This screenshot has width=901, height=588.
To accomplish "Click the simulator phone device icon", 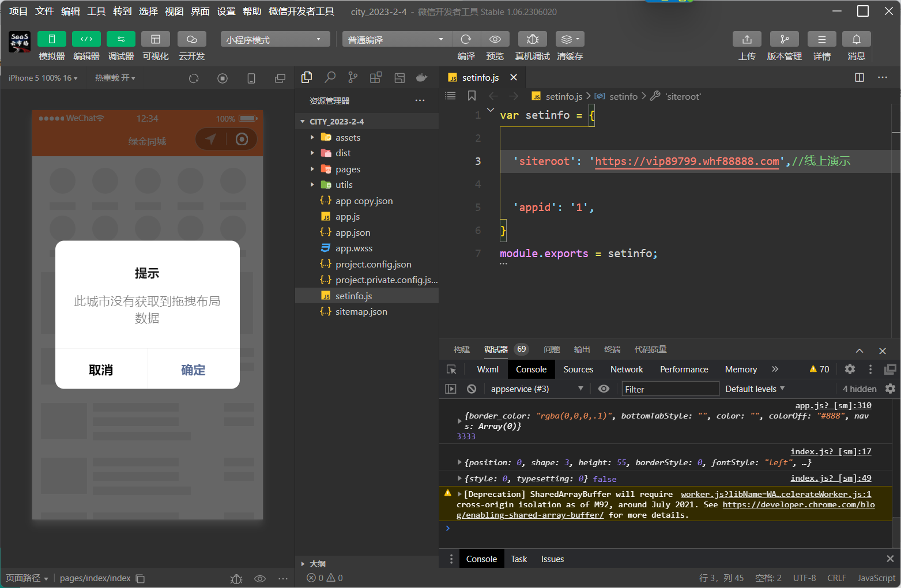I will click(251, 78).
